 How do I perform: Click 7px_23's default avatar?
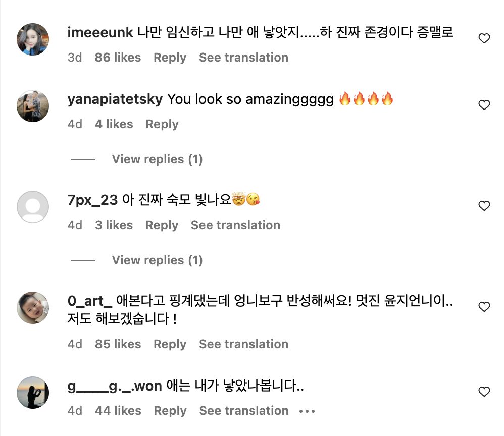pyautogui.click(x=33, y=206)
